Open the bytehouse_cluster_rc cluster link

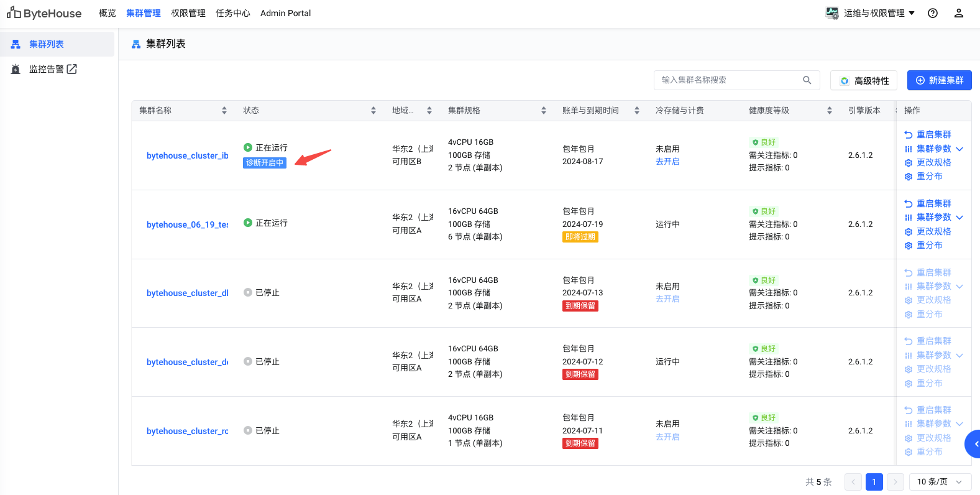[188, 431]
